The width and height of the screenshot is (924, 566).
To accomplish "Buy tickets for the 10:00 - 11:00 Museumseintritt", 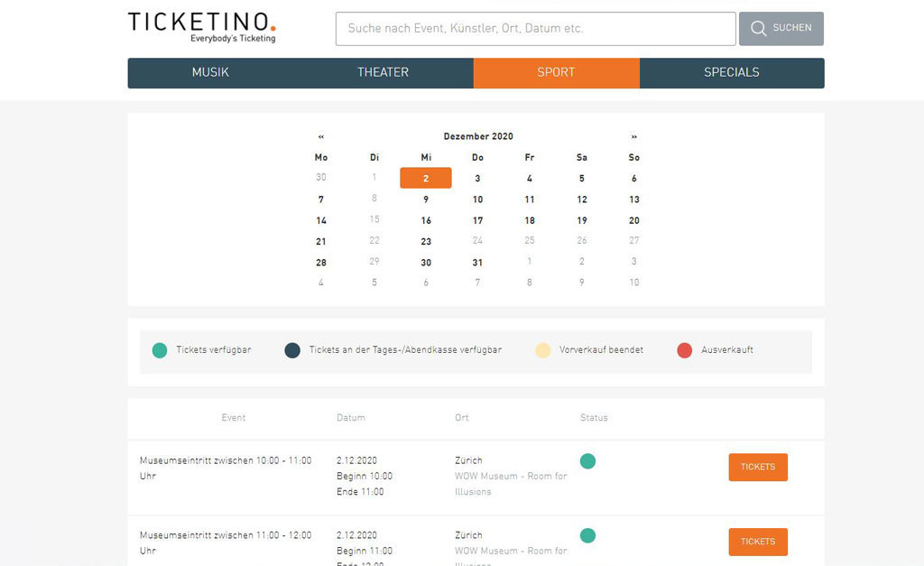I will 757,467.
